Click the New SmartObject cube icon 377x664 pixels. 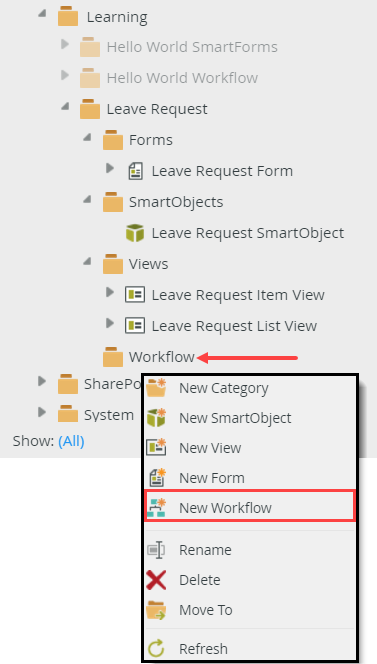[156, 418]
